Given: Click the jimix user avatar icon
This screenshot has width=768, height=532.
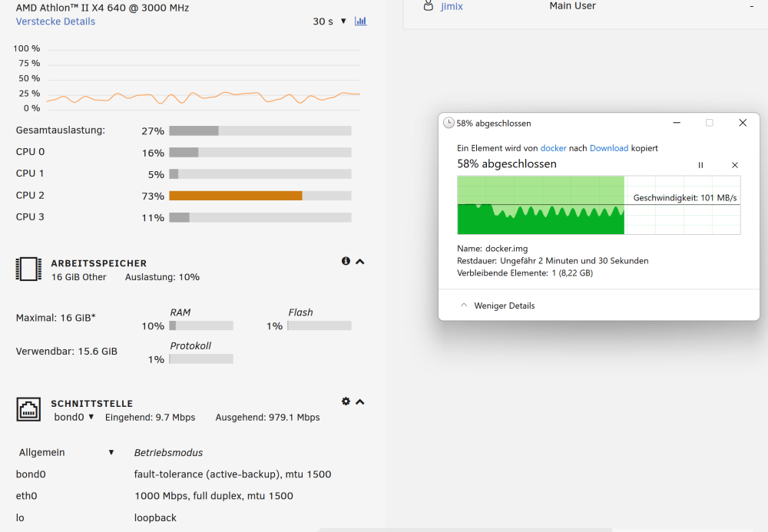Looking at the screenshot, I should [x=428, y=6].
